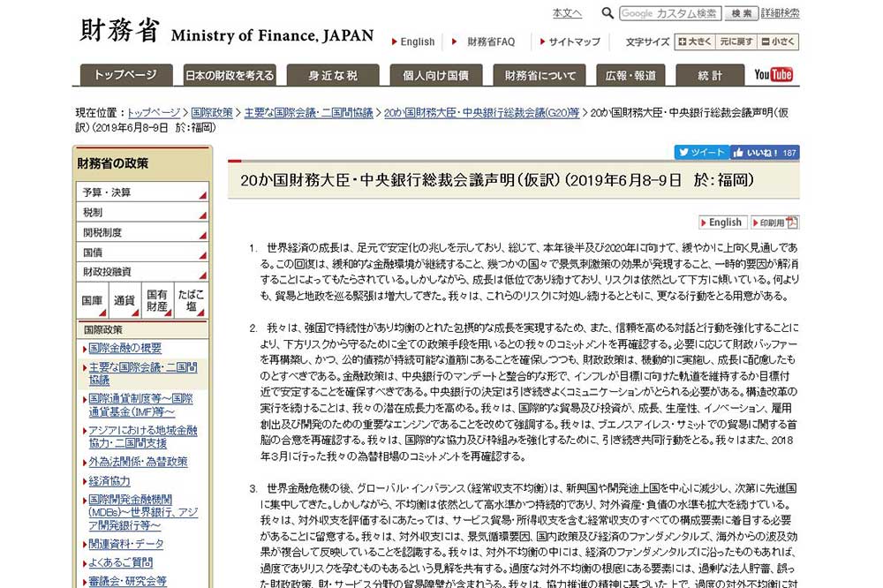
Task: Select the 国際政策 sidebar heading
Action: pyautogui.click(x=142, y=329)
